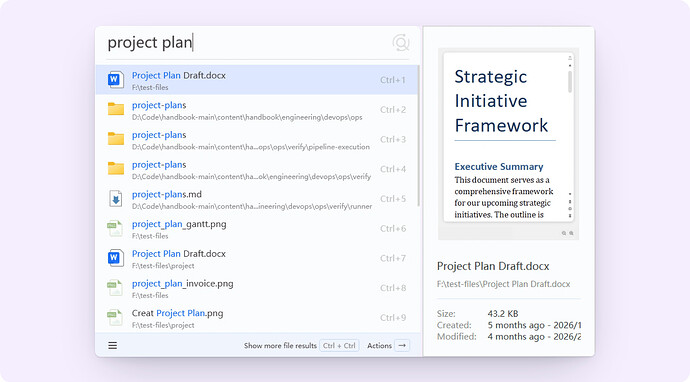Click folder icon of pipeline-execution project-plans result
The width and height of the screenshot is (690, 382).
click(x=116, y=139)
